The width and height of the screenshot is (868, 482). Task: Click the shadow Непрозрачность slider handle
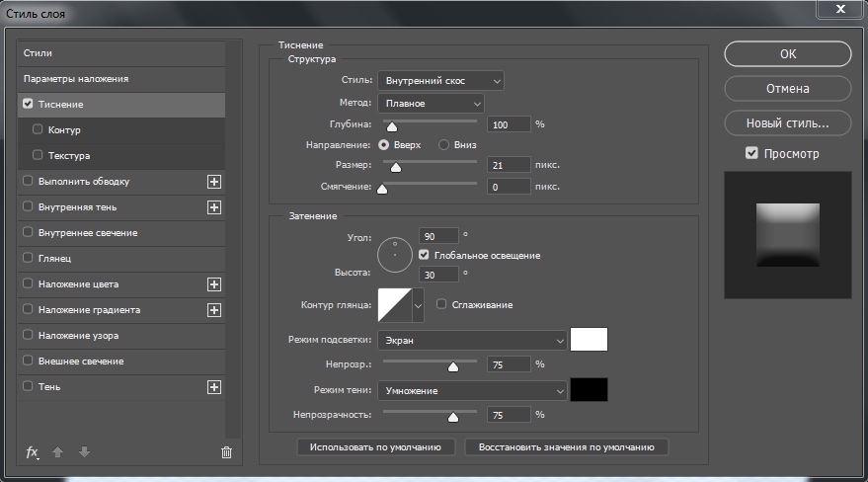453,417
